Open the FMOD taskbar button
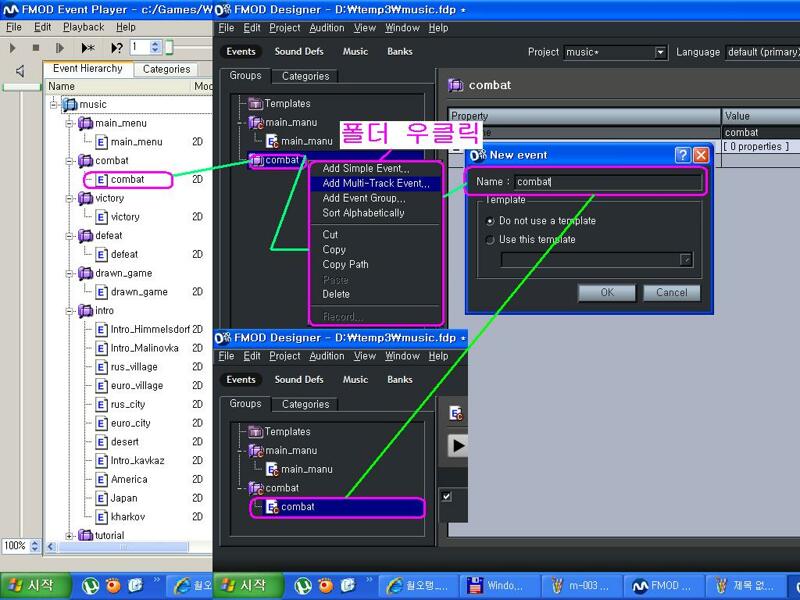This screenshot has height=600, width=800. click(x=663, y=586)
